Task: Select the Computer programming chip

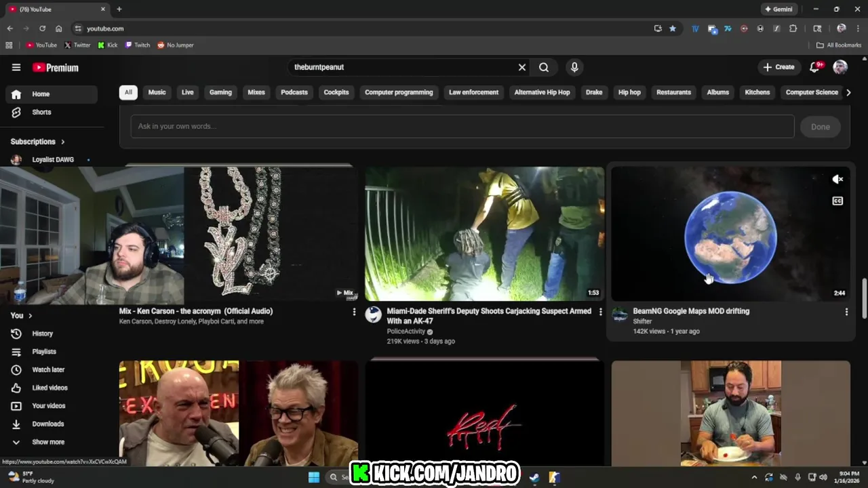Action: (x=399, y=92)
